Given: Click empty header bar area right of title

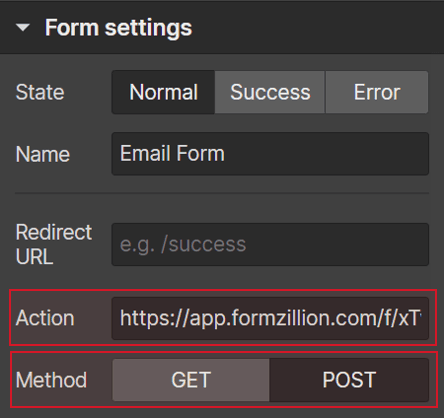Looking at the screenshot, I should tap(317, 28).
